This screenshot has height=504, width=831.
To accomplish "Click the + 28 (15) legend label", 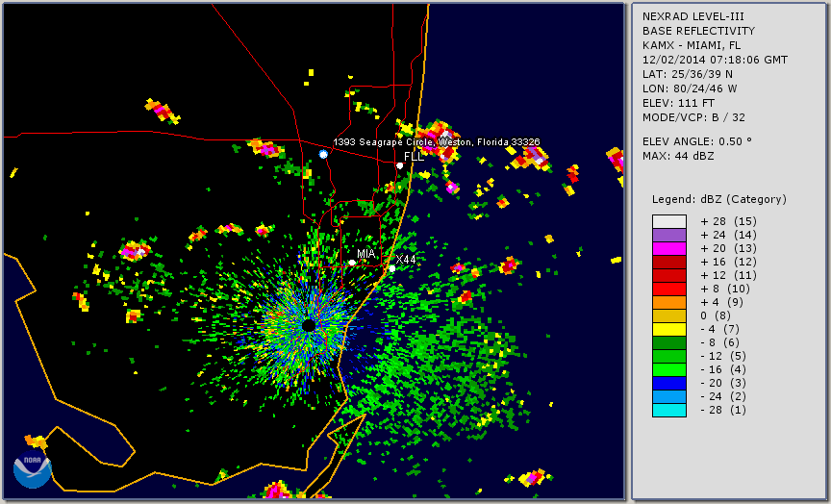I will point(728,221).
